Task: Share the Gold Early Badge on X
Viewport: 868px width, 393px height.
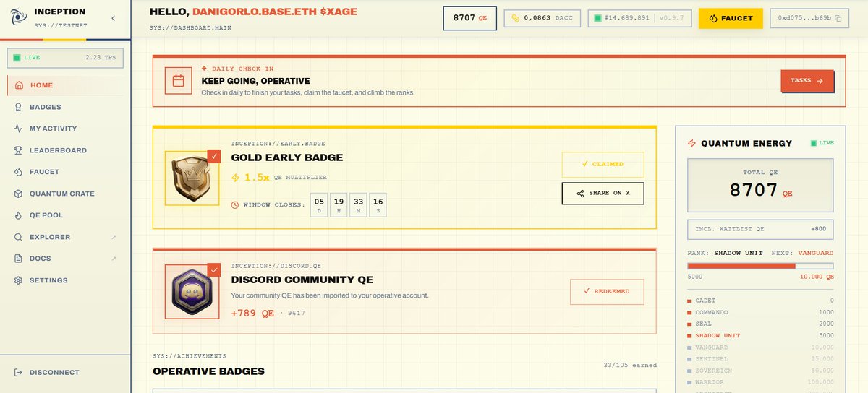Action: coord(603,194)
